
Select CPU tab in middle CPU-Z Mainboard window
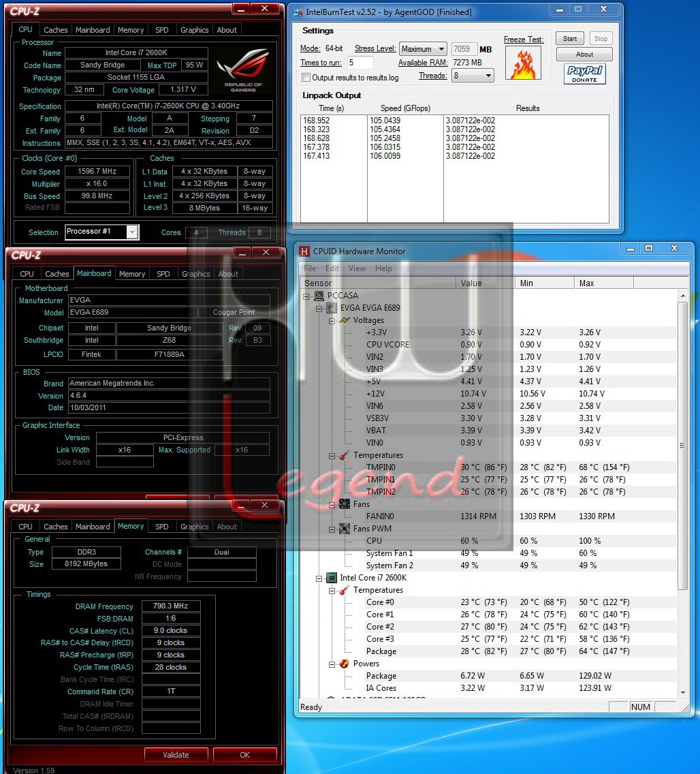point(27,274)
